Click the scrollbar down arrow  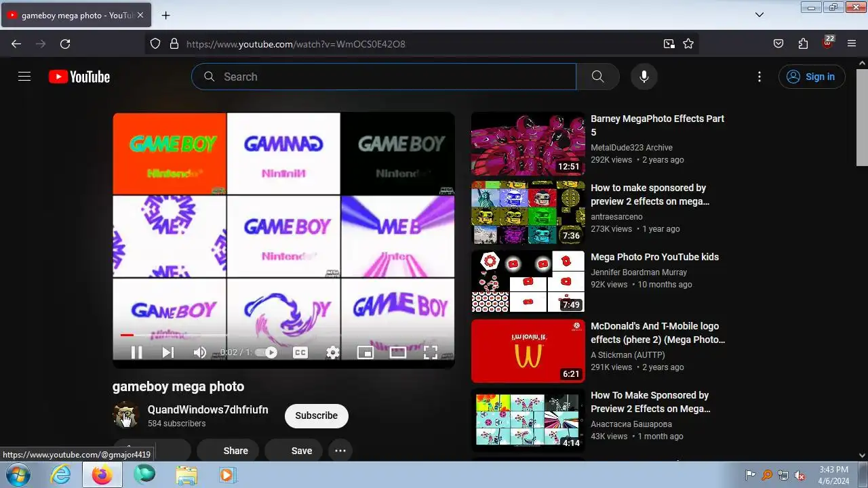[863, 455]
